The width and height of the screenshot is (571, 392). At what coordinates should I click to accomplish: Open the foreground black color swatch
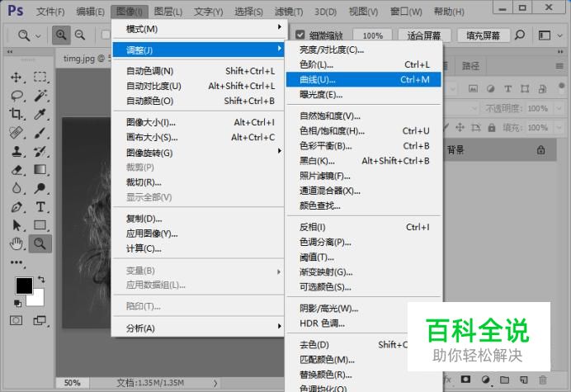coord(24,286)
